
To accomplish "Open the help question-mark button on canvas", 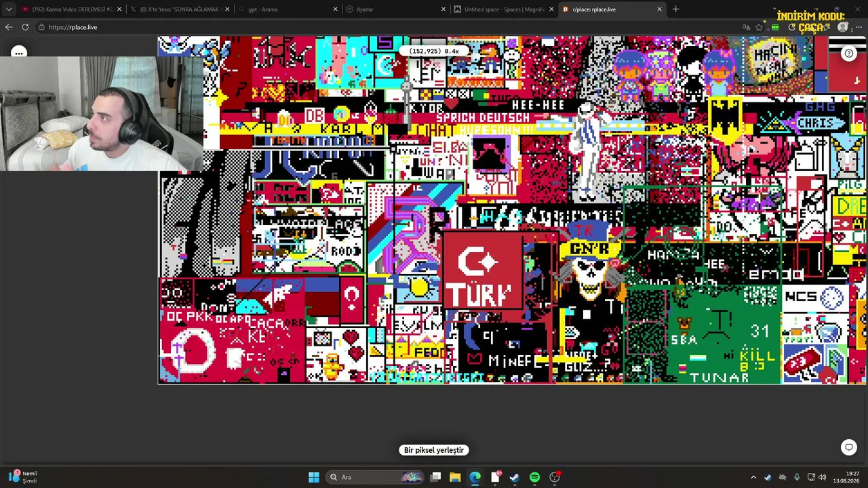I will 849,54.
